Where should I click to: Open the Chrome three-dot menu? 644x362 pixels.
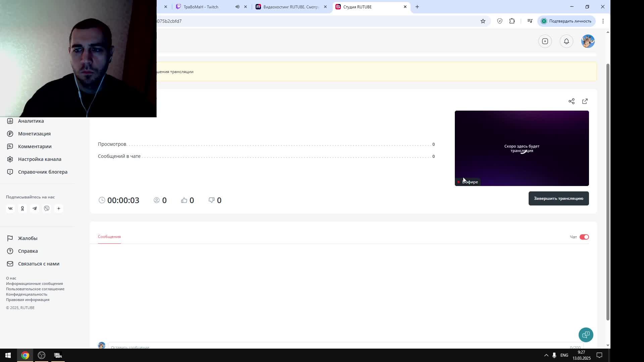(x=603, y=21)
